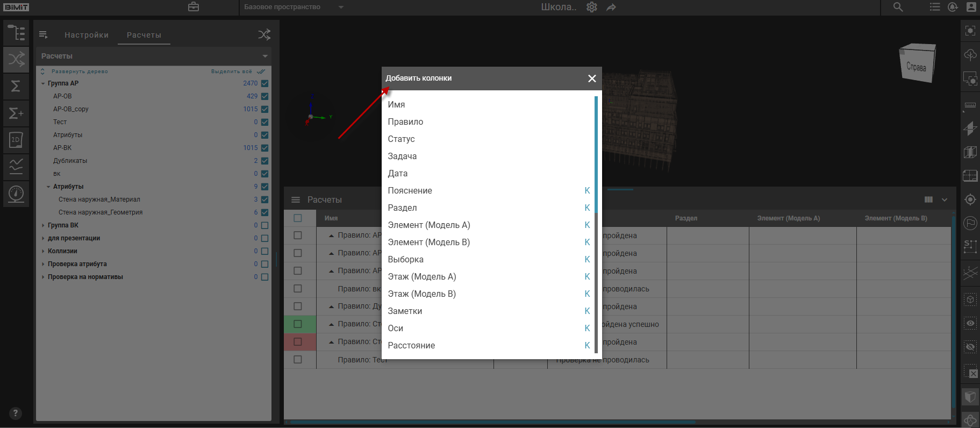Open settings gear next to Школа title
This screenshot has height=428, width=980.
click(x=592, y=7)
